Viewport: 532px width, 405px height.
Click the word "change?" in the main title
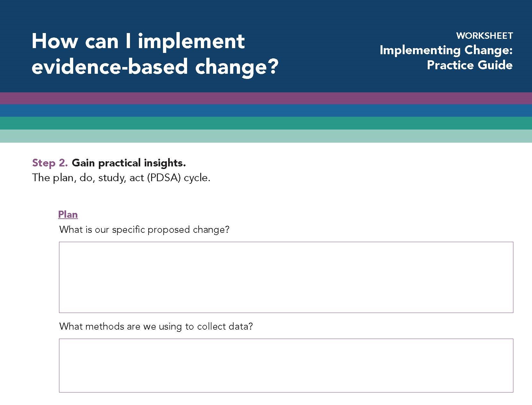[x=236, y=67]
